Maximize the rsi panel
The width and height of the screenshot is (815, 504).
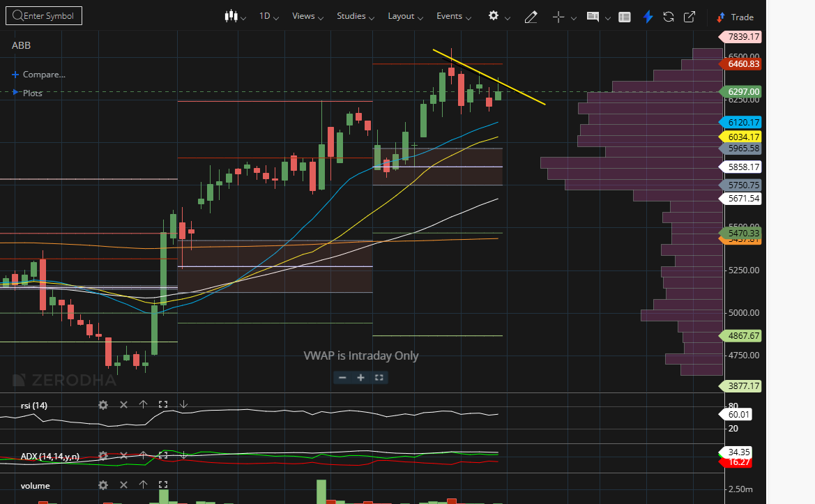[163, 404]
